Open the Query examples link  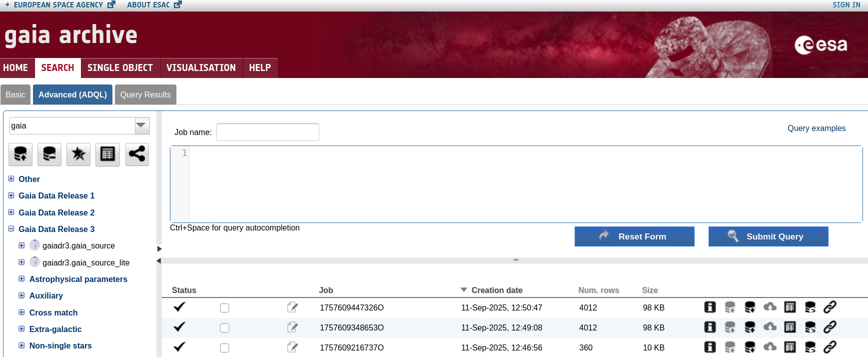point(816,128)
